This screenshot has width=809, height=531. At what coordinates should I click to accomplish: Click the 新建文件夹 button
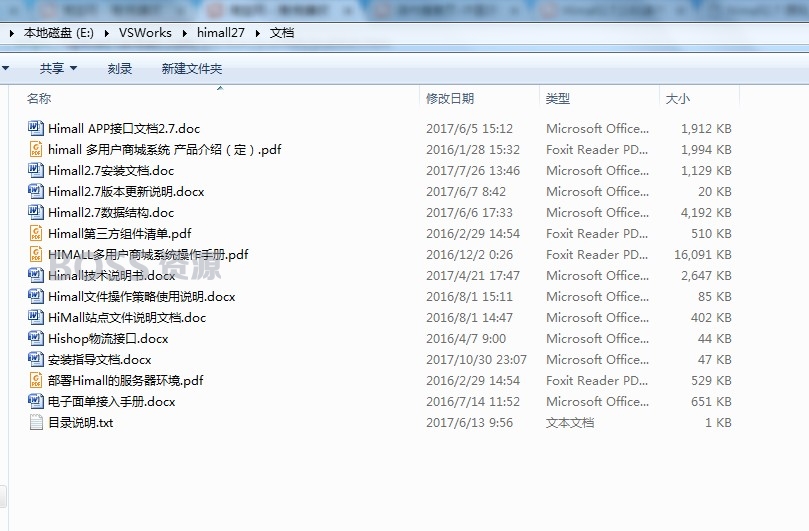pos(192,68)
